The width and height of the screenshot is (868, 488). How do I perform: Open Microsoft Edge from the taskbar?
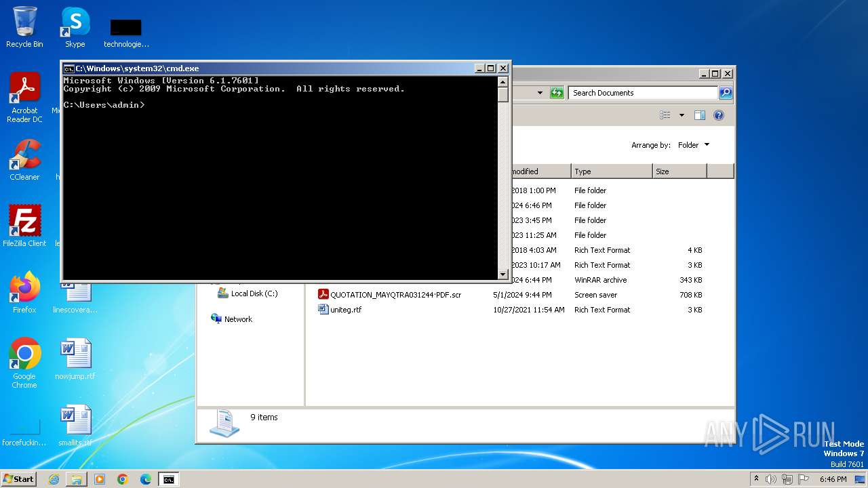[146, 479]
